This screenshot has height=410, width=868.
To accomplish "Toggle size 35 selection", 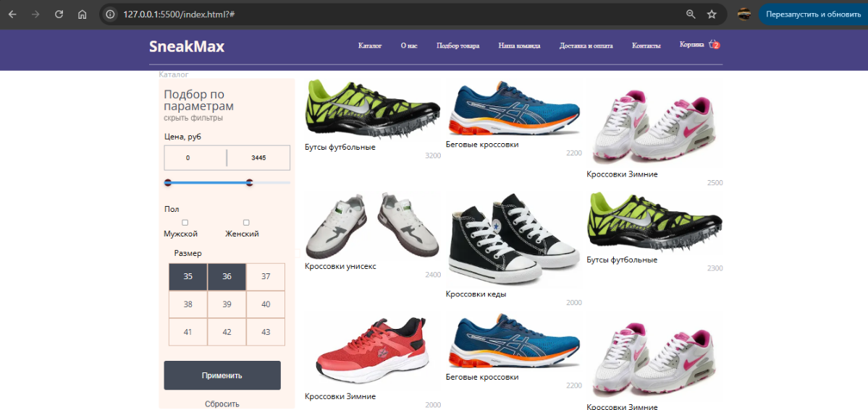I will click(188, 277).
